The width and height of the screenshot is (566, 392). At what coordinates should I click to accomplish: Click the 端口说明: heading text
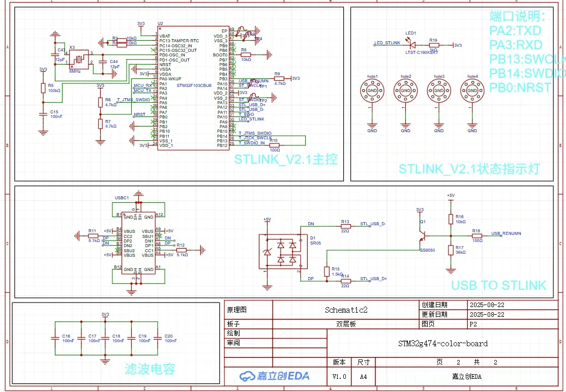pyautogui.click(x=517, y=16)
